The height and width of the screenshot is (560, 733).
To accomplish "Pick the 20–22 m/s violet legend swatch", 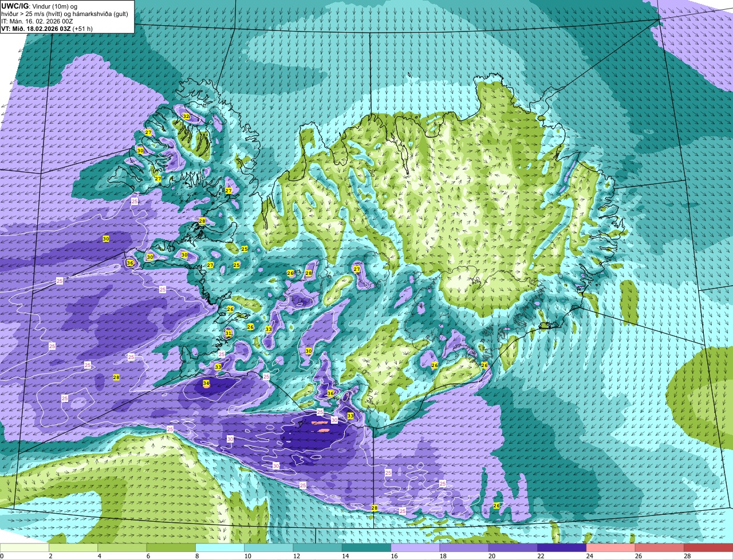I will pyautogui.click(x=513, y=548).
